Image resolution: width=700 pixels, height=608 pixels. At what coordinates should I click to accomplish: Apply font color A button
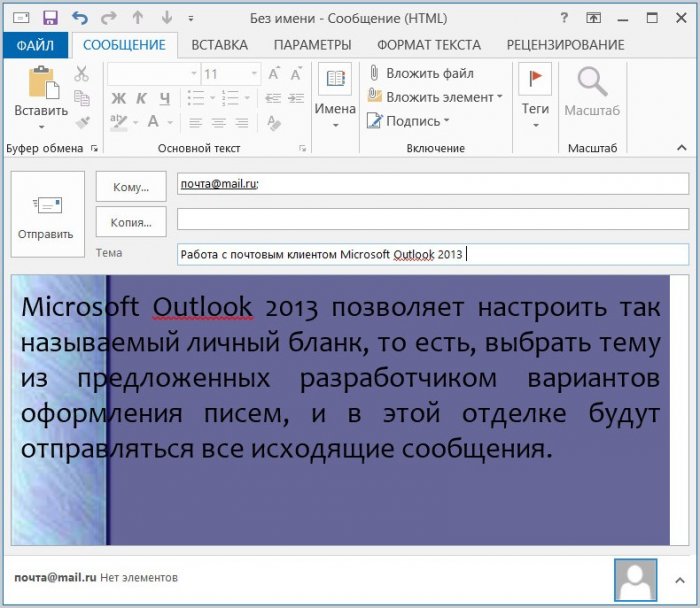coord(153,122)
